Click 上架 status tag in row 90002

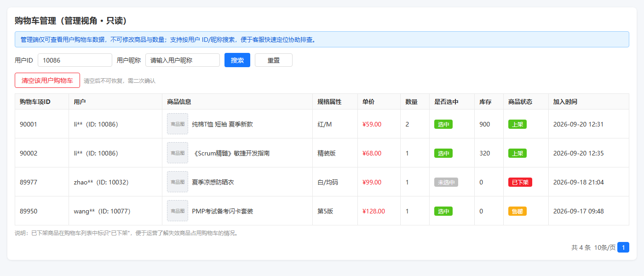(517, 153)
